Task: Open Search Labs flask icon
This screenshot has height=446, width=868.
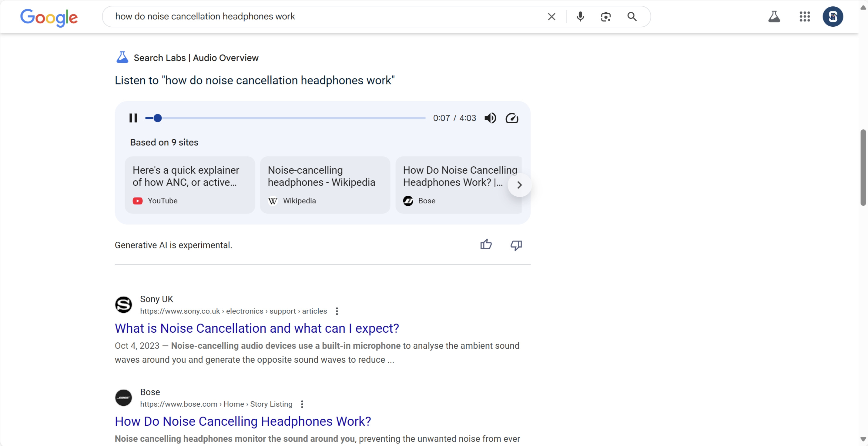Action: coord(774,16)
